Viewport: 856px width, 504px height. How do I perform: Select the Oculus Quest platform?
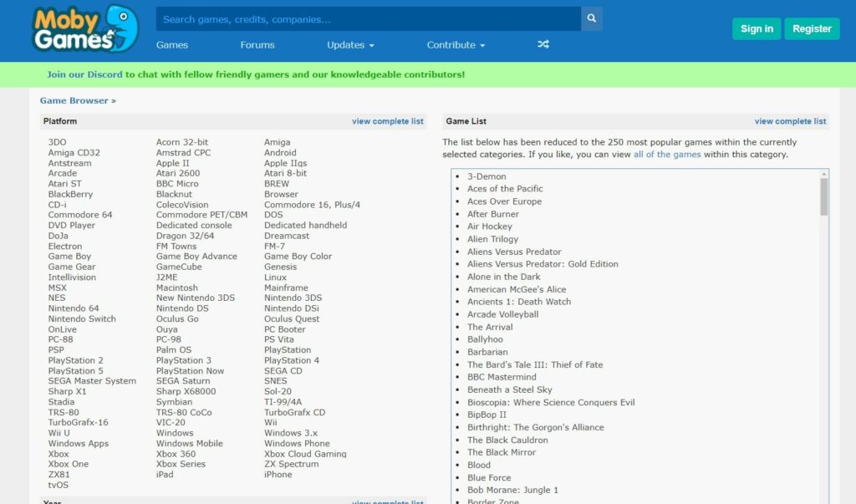tap(292, 318)
